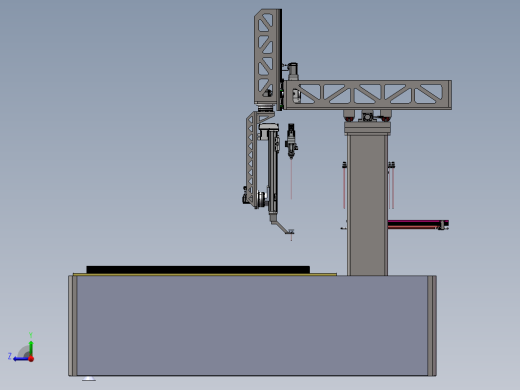Select the bearing block under the horizontal beam
Image resolution: width=520 pixels, height=390 pixels.
click(x=367, y=117)
